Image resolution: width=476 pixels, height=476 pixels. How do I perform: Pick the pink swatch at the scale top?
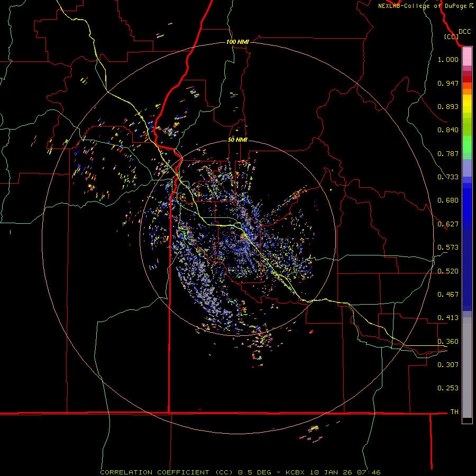pyautogui.click(x=467, y=57)
